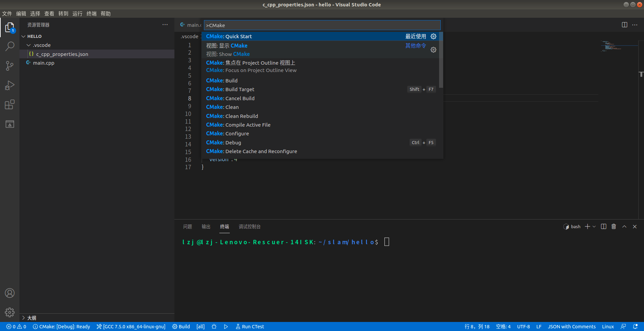This screenshot has height=331, width=644.
Task: Close the terminal panel
Action: (x=635, y=226)
